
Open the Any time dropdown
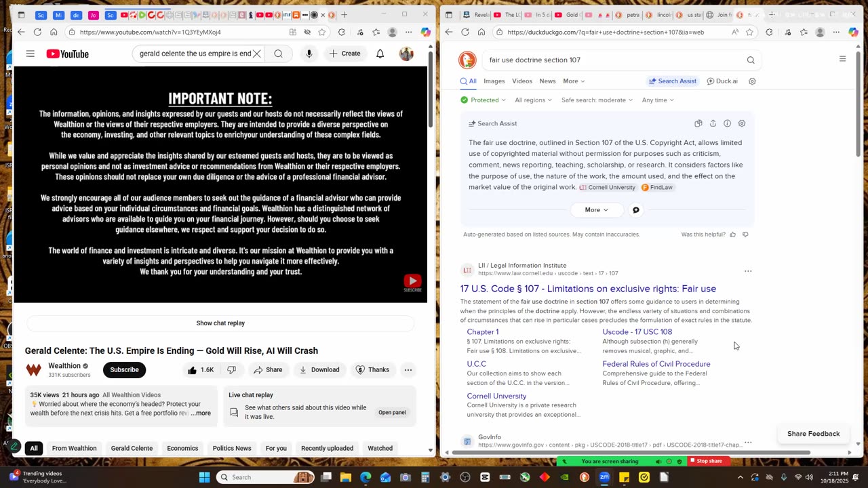pos(658,100)
